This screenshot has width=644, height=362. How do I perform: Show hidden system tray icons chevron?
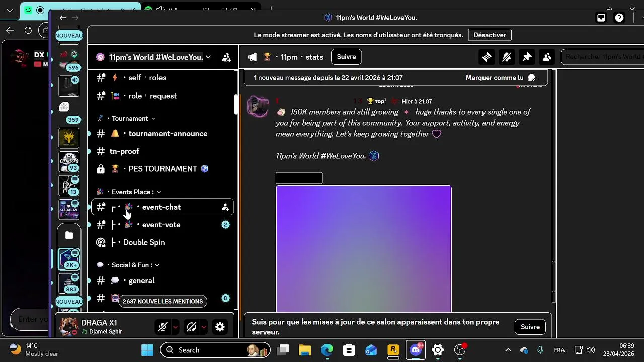tap(508, 350)
